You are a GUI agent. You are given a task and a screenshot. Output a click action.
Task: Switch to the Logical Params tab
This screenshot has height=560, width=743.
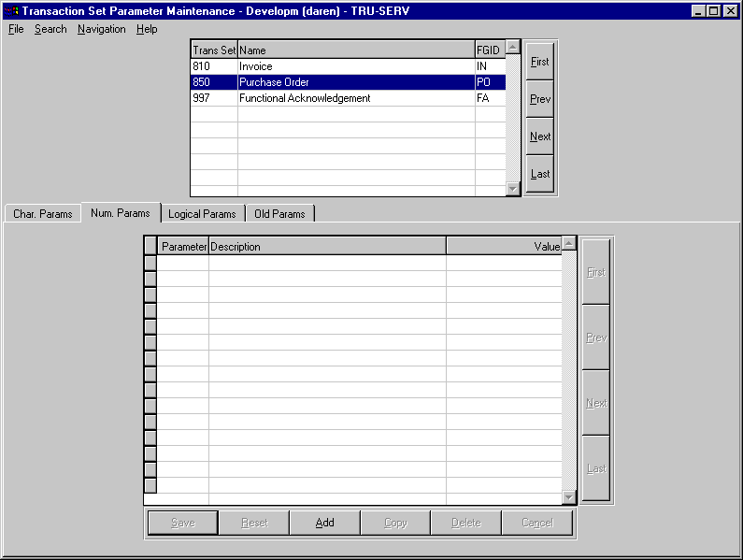(x=202, y=214)
